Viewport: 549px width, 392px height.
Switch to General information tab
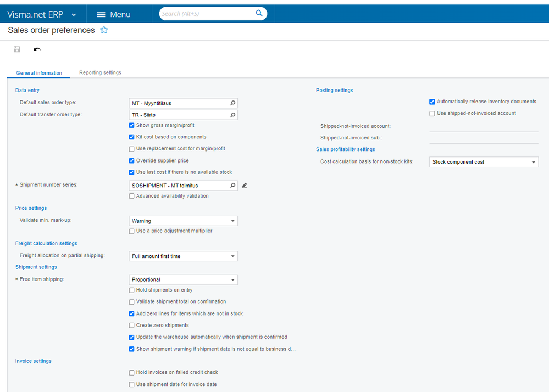click(x=39, y=73)
